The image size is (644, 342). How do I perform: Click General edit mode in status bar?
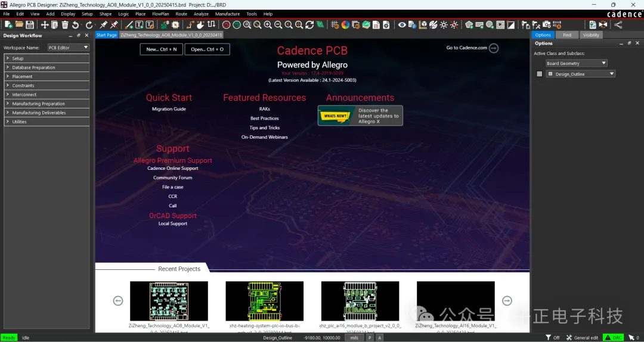click(583, 337)
